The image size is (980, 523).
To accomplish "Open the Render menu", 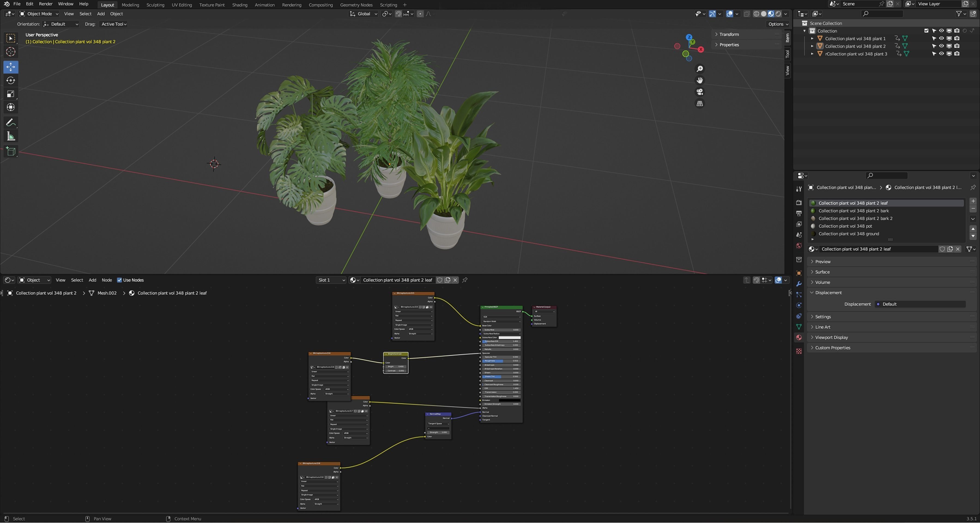I will (x=46, y=4).
